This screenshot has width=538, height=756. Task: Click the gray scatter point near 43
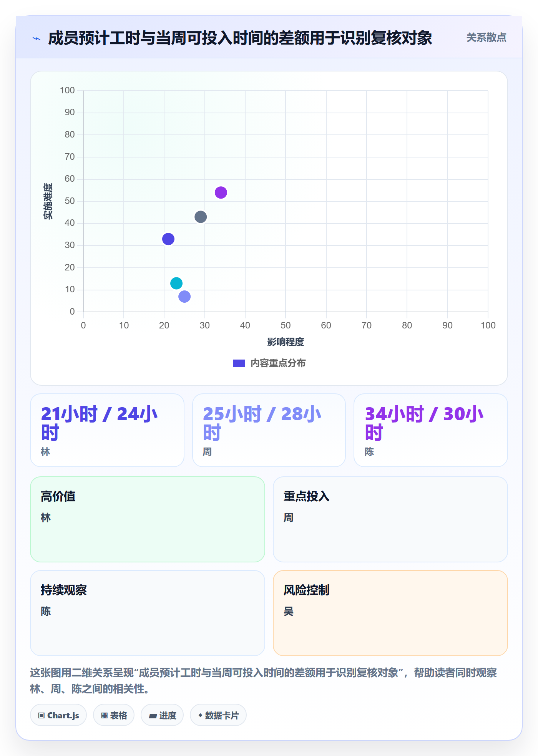click(201, 217)
